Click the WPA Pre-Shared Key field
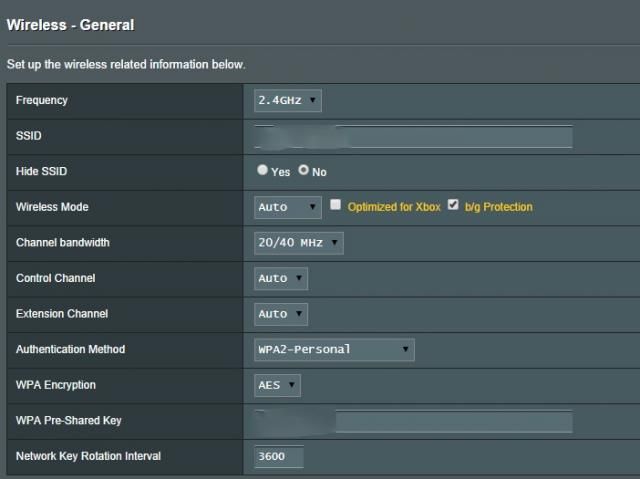This screenshot has width=640, height=479. tap(413, 421)
